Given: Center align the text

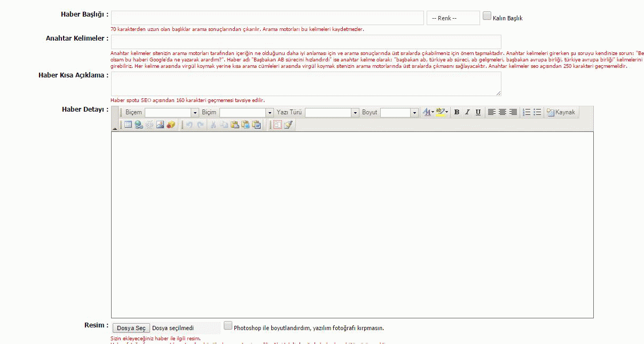Looking at the screenshot, I should (502, 112).
